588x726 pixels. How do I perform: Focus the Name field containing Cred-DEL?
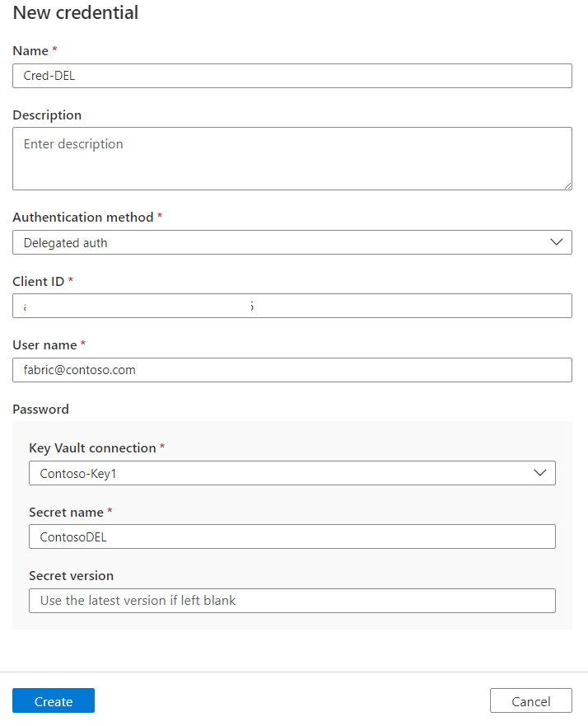pyautogui.click(x=292, y=76)
